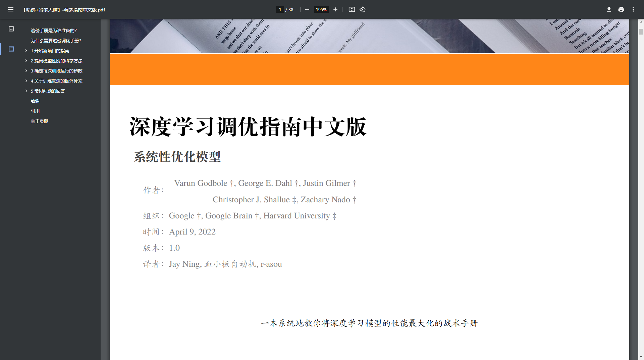
Task: Open outline entry 为什么需要这份调优手册?
Action: click(x=56, y=41)
